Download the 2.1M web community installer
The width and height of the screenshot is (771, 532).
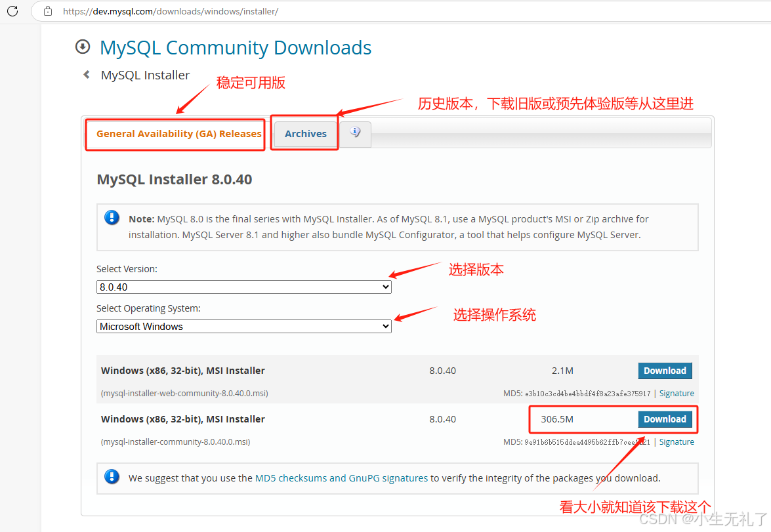pos(665,371)
